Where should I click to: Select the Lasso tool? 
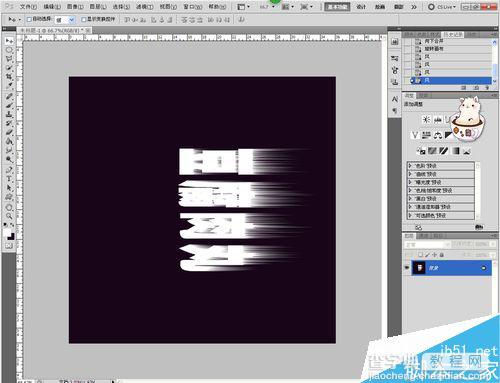9,59
